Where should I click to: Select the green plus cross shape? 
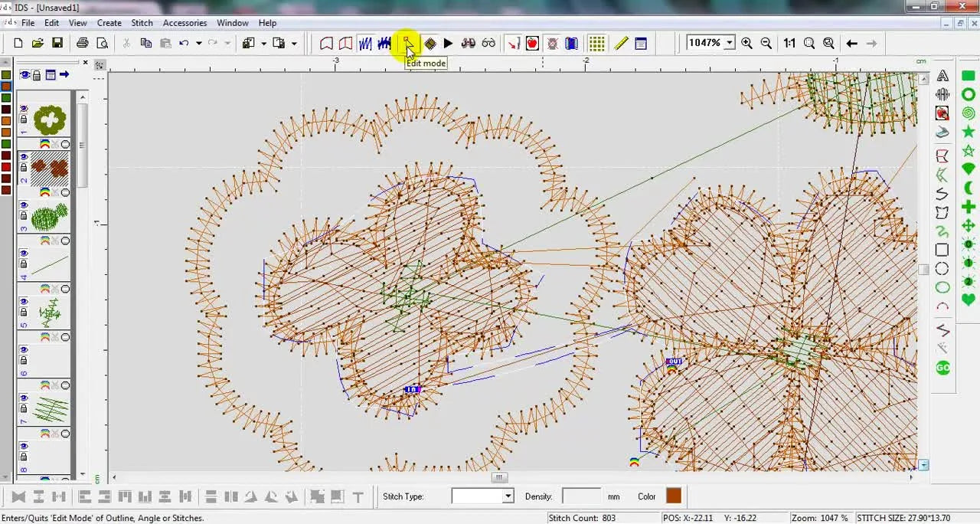tap(969, 207)
